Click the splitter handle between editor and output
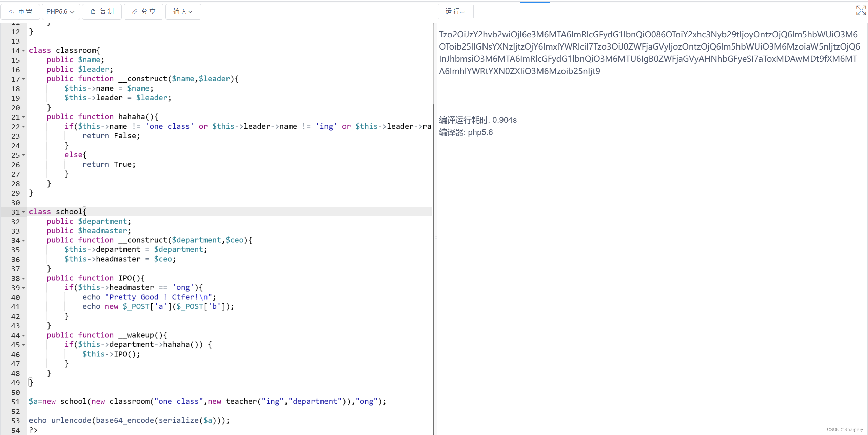The width and height of the screenshot is (868, 435). coord(436,231)
